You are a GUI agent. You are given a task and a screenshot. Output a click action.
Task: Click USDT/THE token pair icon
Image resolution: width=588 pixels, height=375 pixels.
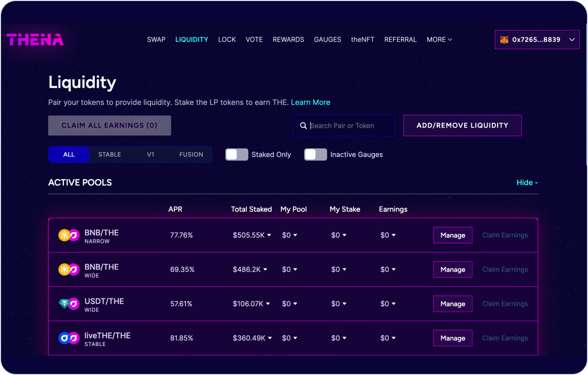pyautogui.click(x=69, y=304)
